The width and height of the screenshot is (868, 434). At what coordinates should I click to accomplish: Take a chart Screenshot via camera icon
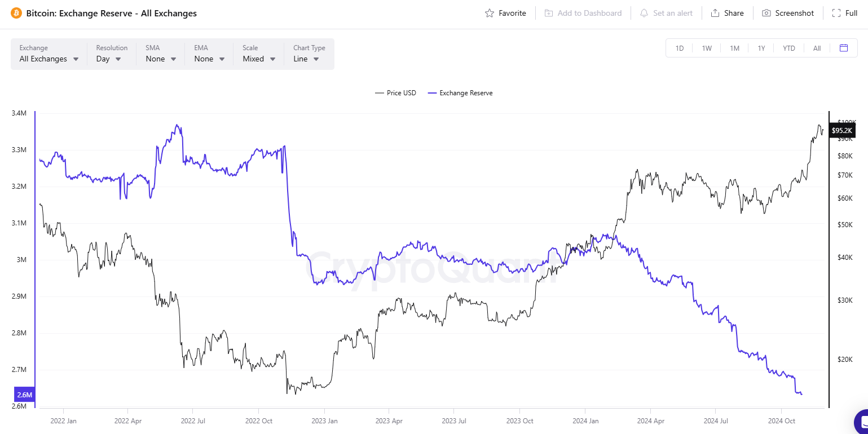766,13
